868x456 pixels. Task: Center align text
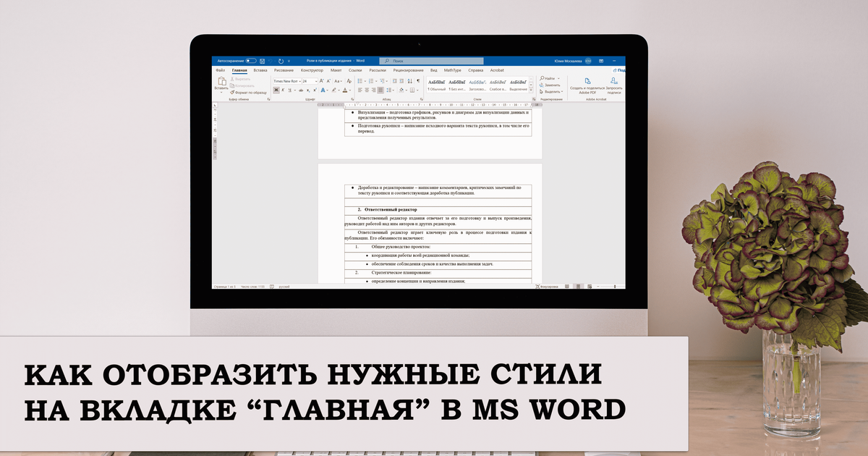point(367,90)
